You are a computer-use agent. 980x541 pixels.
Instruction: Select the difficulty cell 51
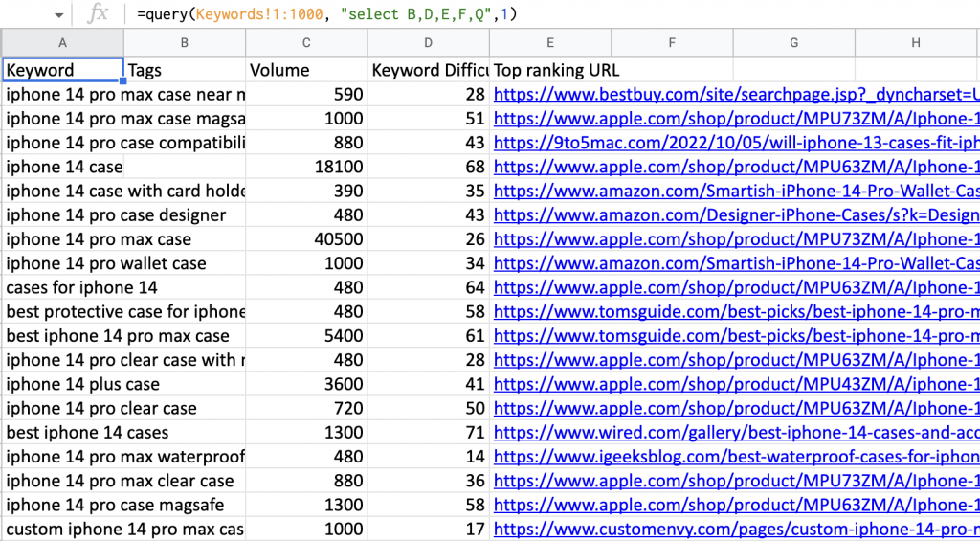(428, 118)
